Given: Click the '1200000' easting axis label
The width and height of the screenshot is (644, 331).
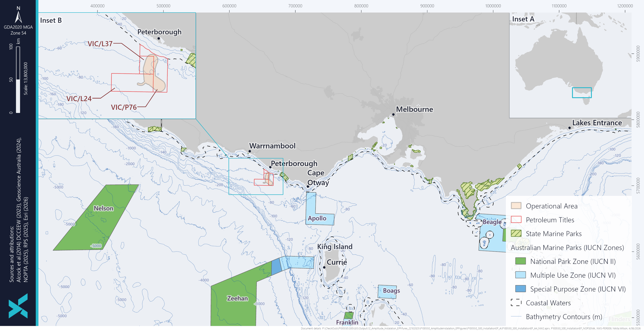Looking at the screenshot, I should [x=625, y=6].
